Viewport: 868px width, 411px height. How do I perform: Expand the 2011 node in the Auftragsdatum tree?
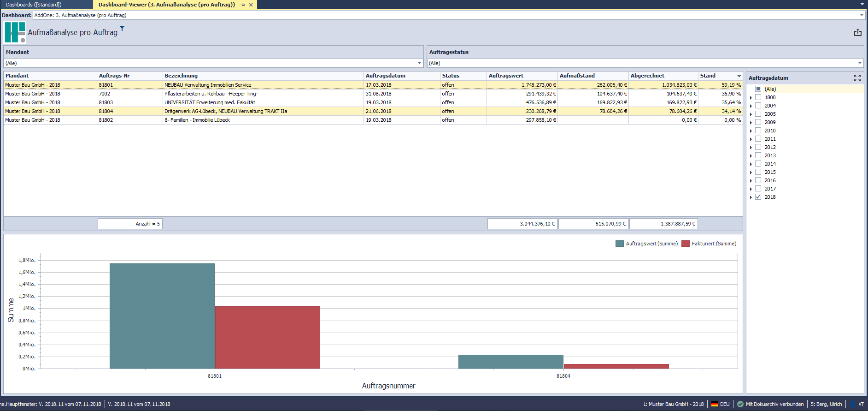[751, 139]
